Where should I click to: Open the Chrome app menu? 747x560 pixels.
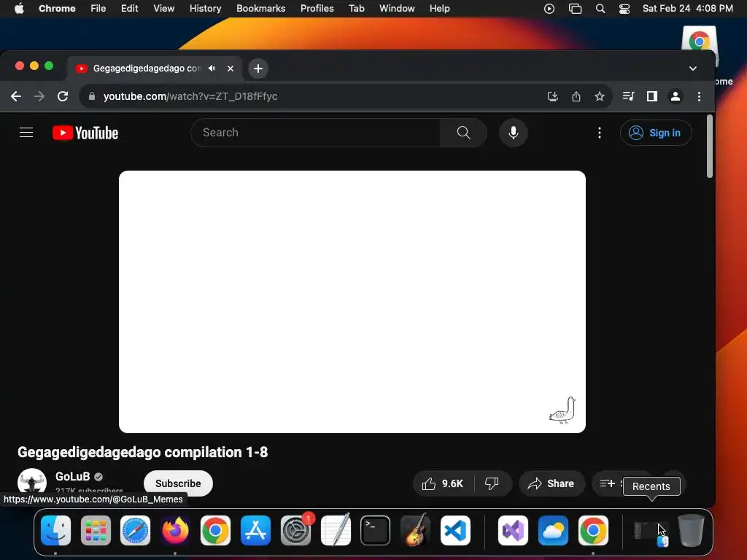57,8
